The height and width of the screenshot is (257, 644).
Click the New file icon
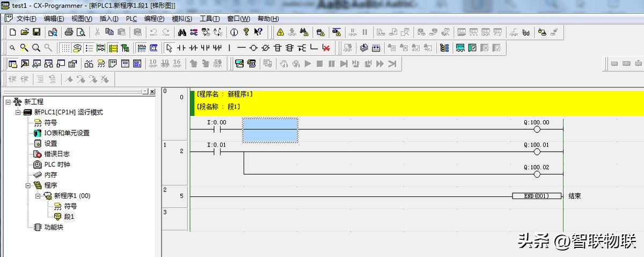click(x=13, y=32)
